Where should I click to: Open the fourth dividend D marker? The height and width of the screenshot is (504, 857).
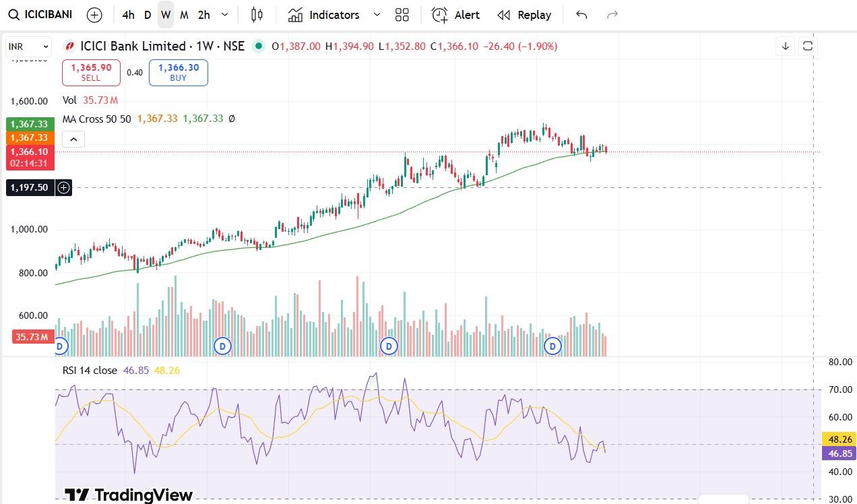coord(552,346)
